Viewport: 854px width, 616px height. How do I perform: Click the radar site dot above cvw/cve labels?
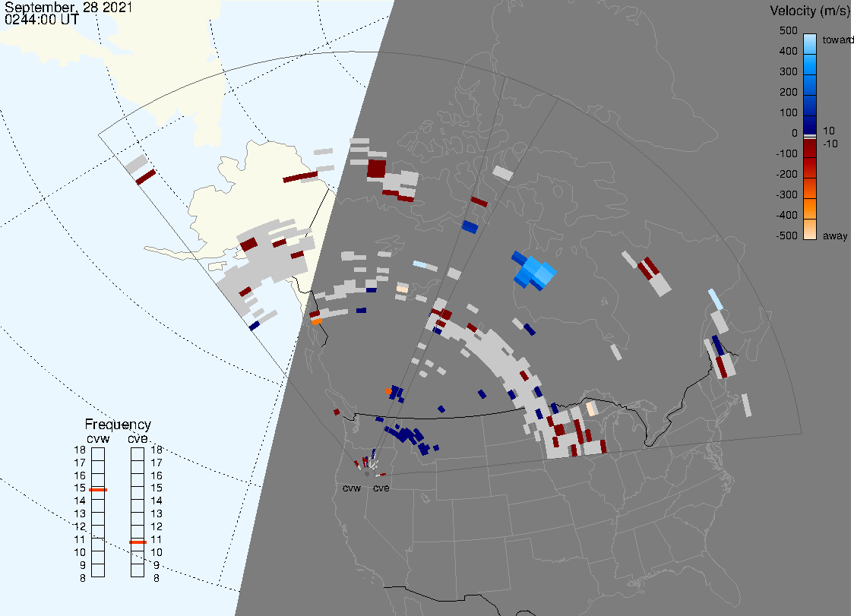(367, 474)
